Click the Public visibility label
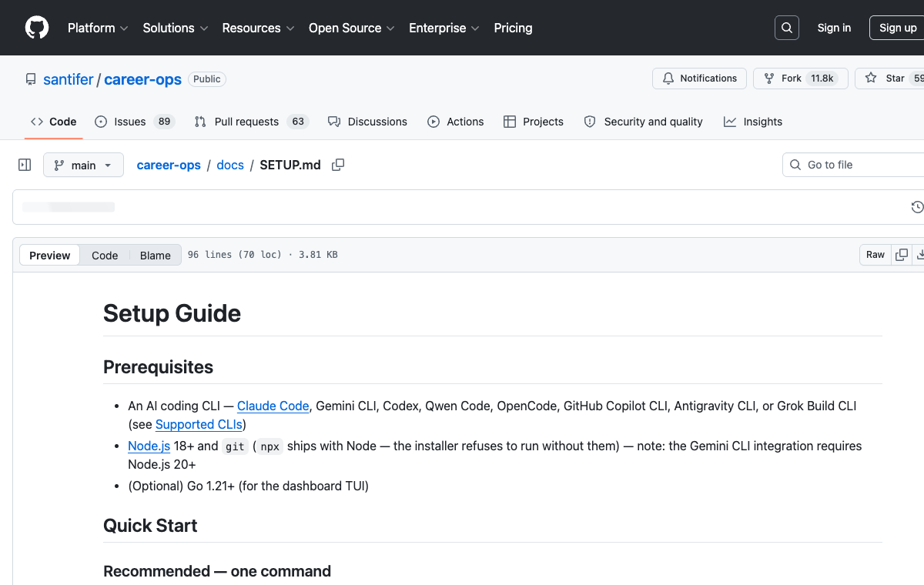This screenshot has height=585, width=924. 207,79
